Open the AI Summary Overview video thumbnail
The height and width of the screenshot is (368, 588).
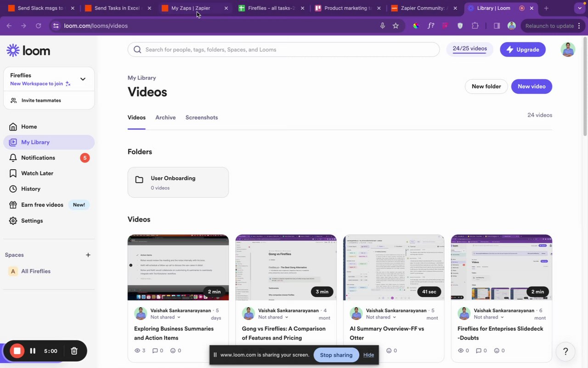[x=394, y=267]
